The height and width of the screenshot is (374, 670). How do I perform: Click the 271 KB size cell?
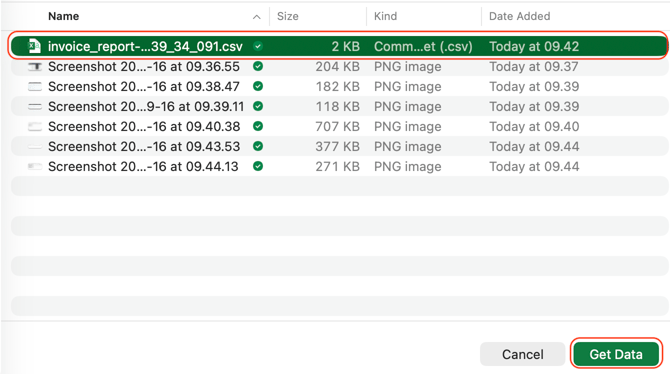click(338, 167)
